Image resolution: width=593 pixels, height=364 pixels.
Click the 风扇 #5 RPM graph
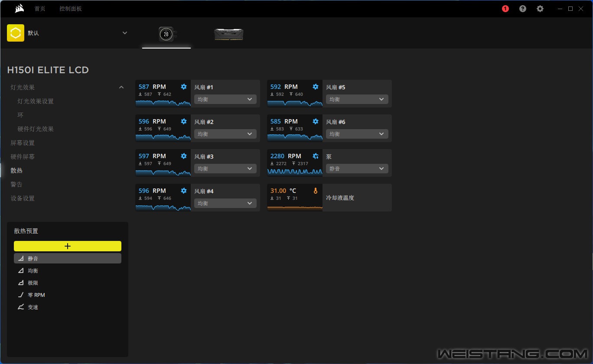point(295,103)
